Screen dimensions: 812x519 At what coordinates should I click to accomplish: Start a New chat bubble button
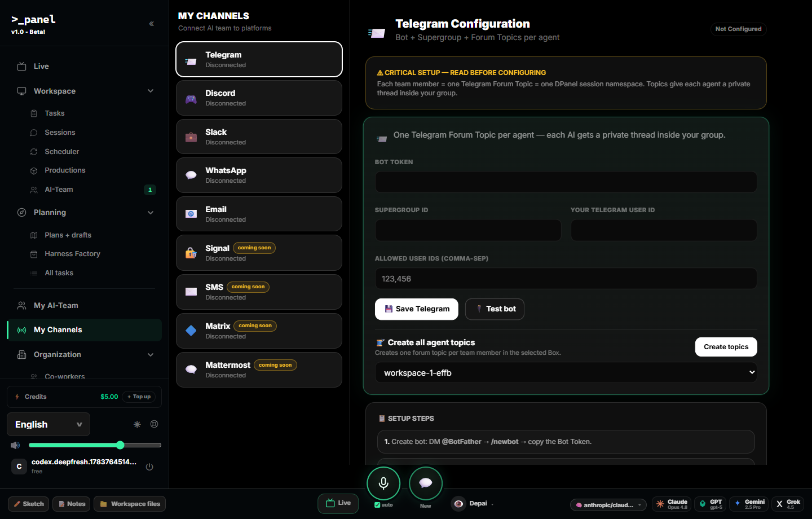[426, 483]
